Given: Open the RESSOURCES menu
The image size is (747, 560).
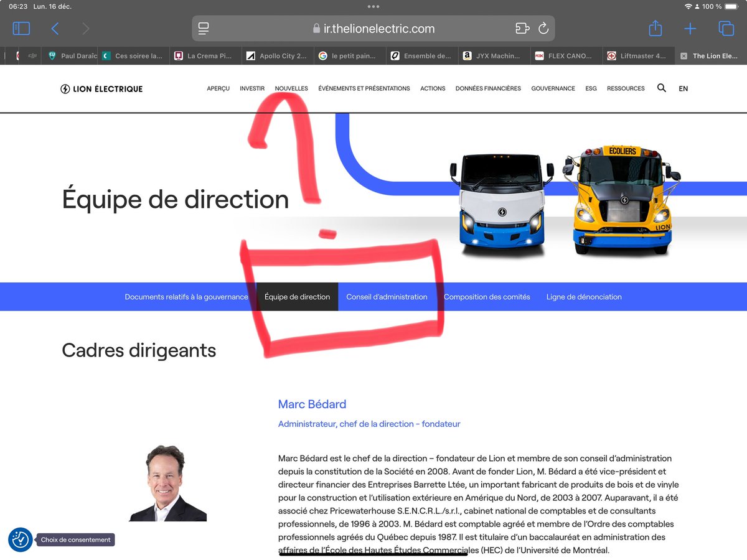Looking at the screenshot, I should [x=626, y=88].
